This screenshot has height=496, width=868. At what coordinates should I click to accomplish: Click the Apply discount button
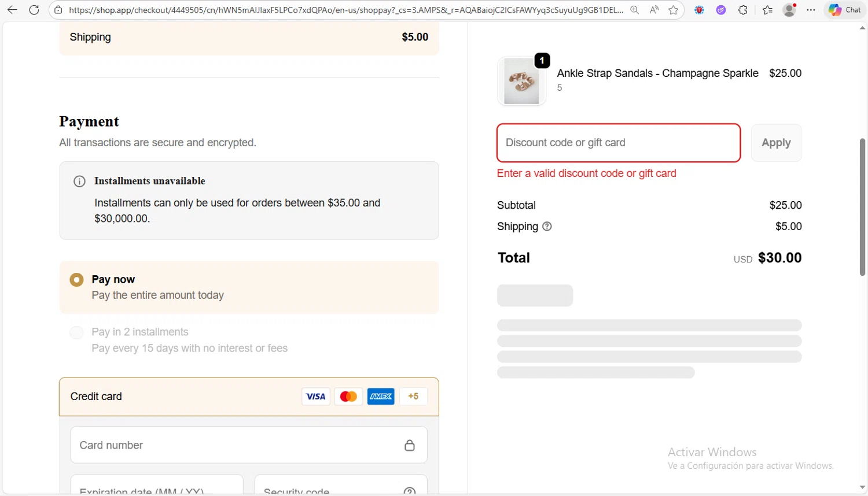click(x=776, y=143)
